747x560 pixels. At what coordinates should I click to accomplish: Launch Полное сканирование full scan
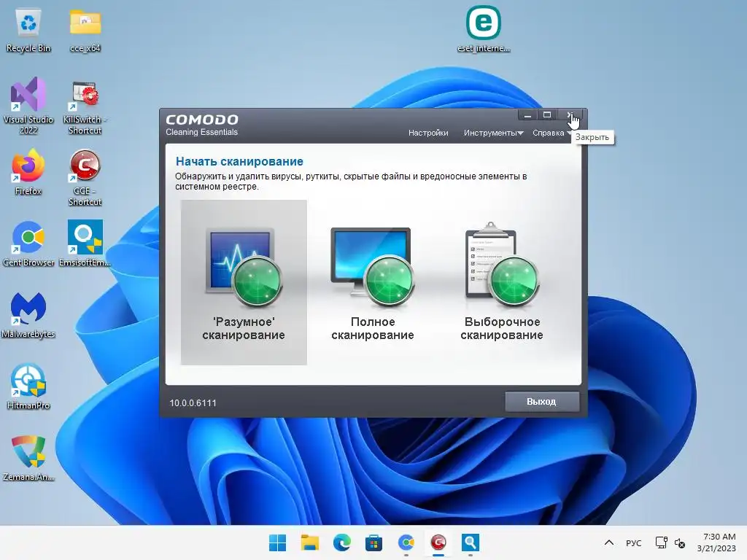[373, 282]
